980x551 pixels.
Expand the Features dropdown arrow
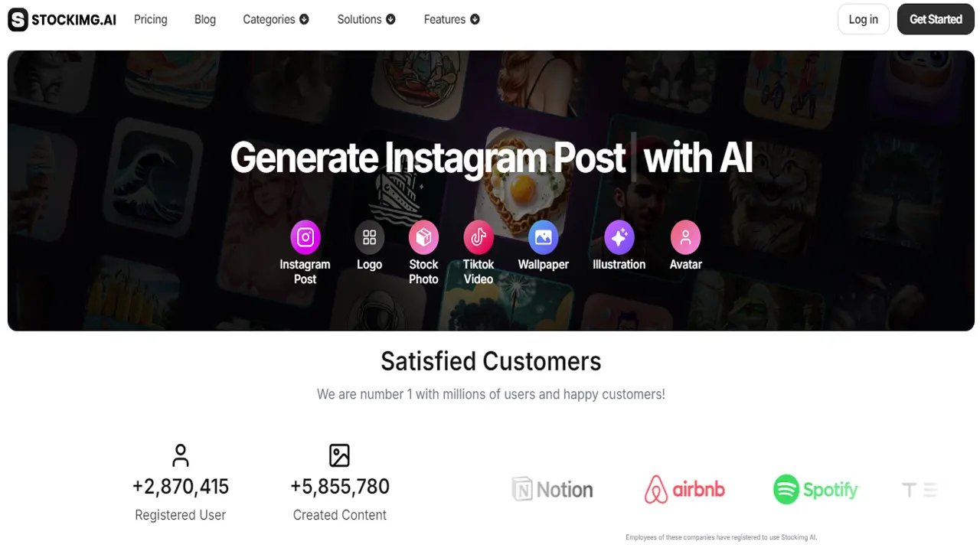click(x=475, y=19)
